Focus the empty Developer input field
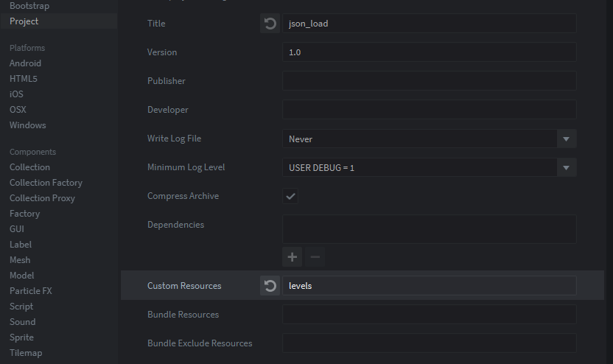 click(x=430, y=110)
